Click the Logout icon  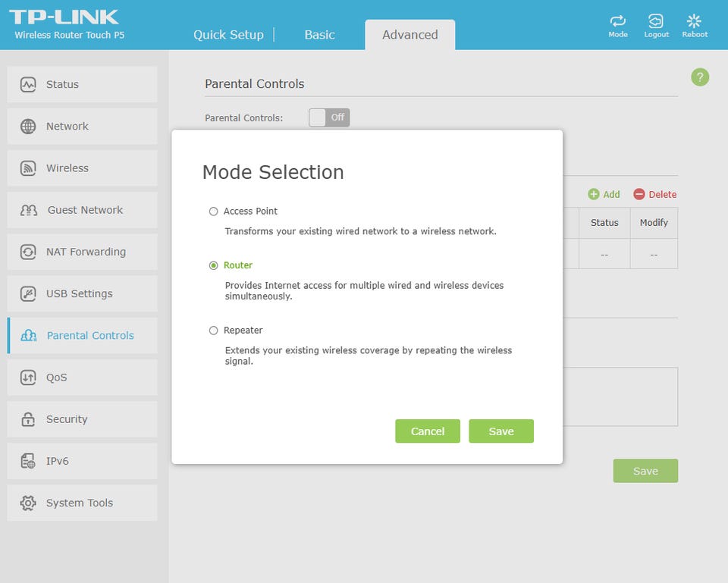[x=655, y=21]
